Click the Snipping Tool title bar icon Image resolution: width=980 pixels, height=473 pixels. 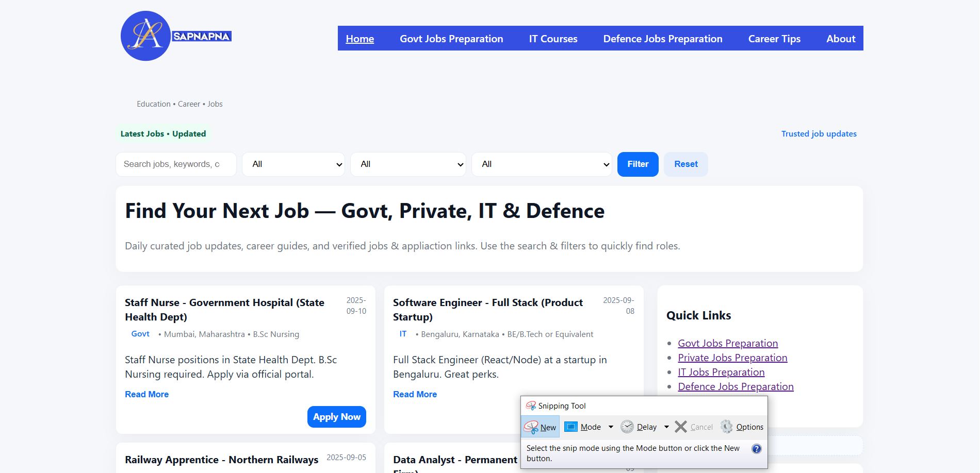[x=531, y=406]
